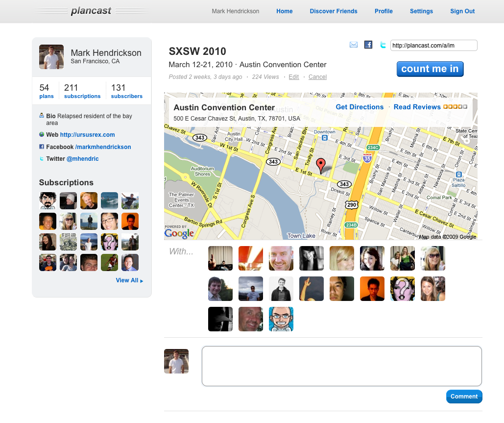Open the cartoon mustache avatar in Subscriptions
Image resolution: width=504 pixels, height=423 pixels.
tap(48, 201)
